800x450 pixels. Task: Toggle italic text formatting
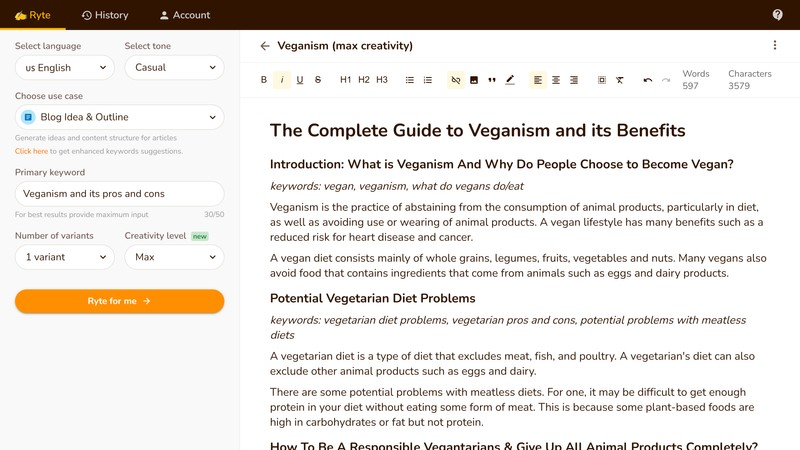pyautogui.click(x=282, y=80)
